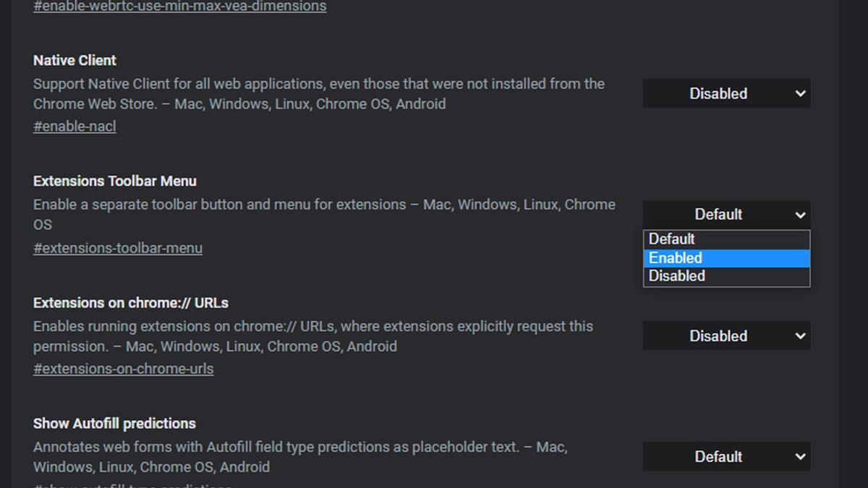Screen dimensions: 868x488
Task: Open the #enable-nacl anchor link
Action: (x=75, y=127)
